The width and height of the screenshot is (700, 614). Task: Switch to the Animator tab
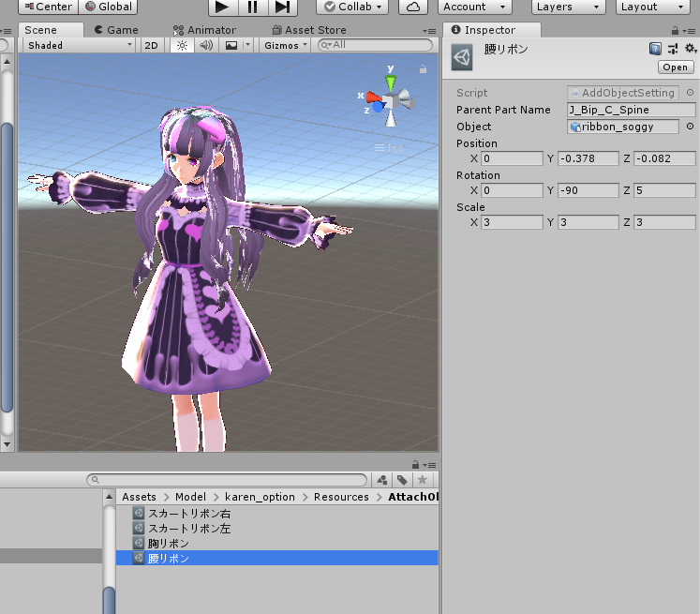click(x=205, y=30)
